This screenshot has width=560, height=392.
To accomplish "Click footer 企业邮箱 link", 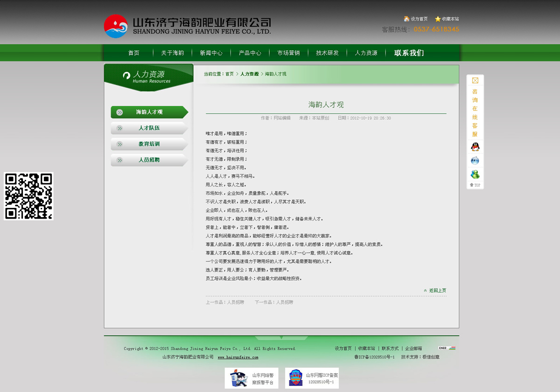I will [x=413, y=349].
